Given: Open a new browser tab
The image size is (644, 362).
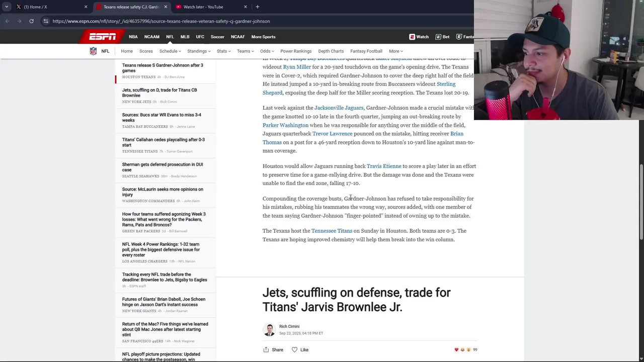Looking at the screenshot, I should coord(257,7).
